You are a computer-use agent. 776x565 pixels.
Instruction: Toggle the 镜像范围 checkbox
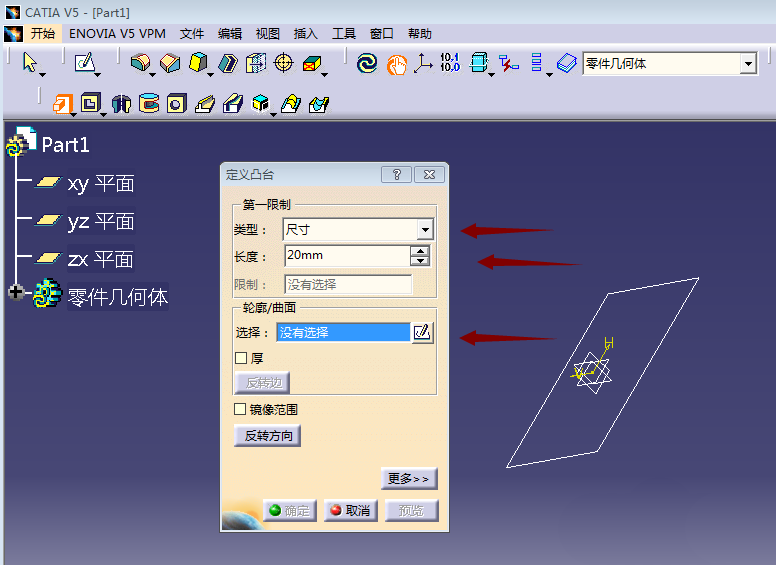coord(240,409)
